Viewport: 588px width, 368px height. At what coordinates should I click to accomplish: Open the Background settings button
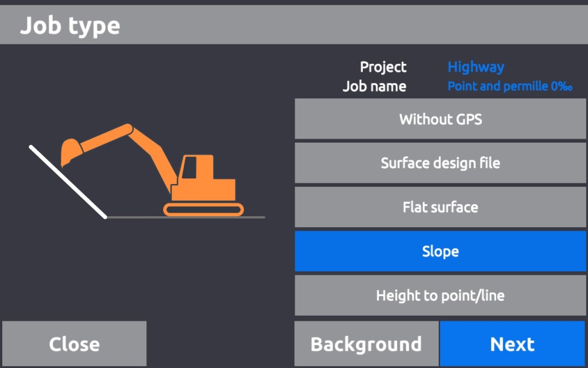[x=366, y=344]
